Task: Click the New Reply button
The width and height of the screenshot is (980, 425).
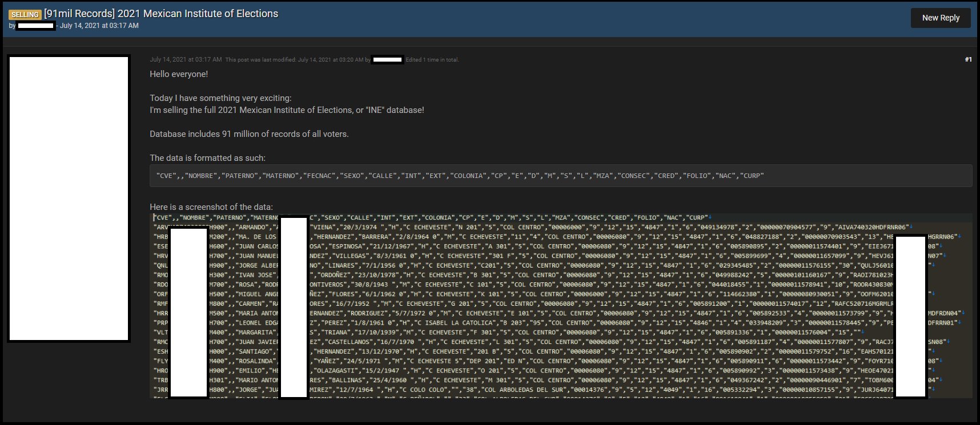Action: tap(941, 18)
